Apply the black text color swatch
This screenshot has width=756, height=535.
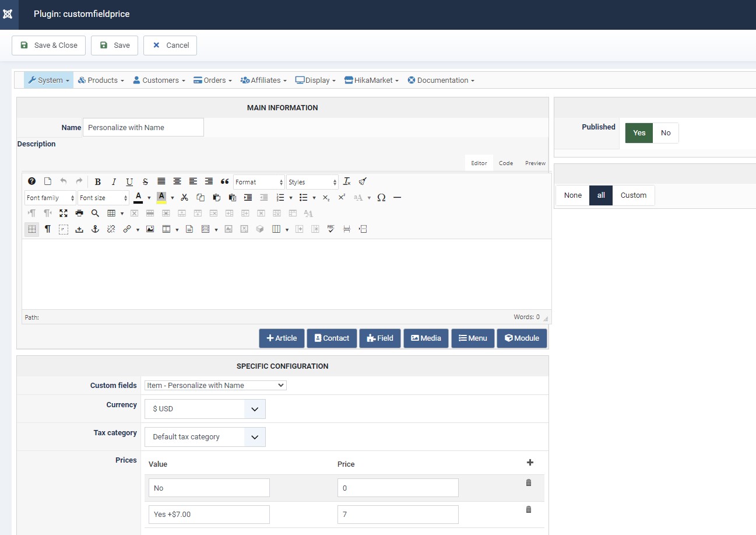pos(138,197)
